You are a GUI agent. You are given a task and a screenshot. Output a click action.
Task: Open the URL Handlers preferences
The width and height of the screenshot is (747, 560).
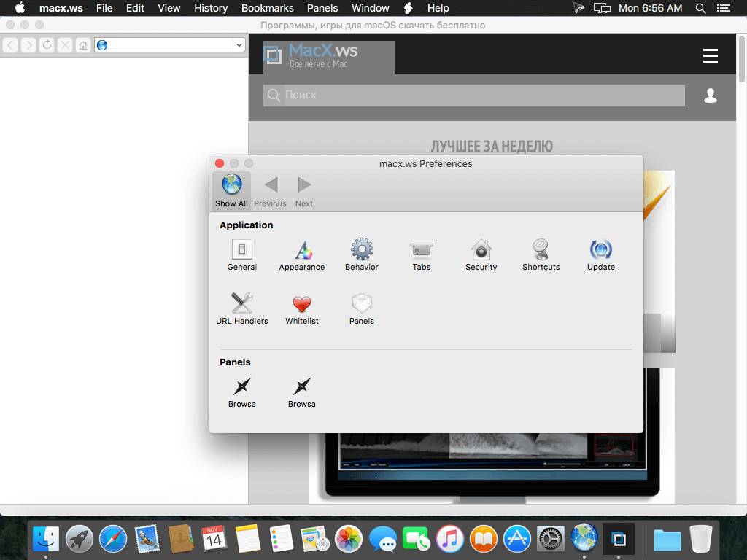click(x=242, y=308)
